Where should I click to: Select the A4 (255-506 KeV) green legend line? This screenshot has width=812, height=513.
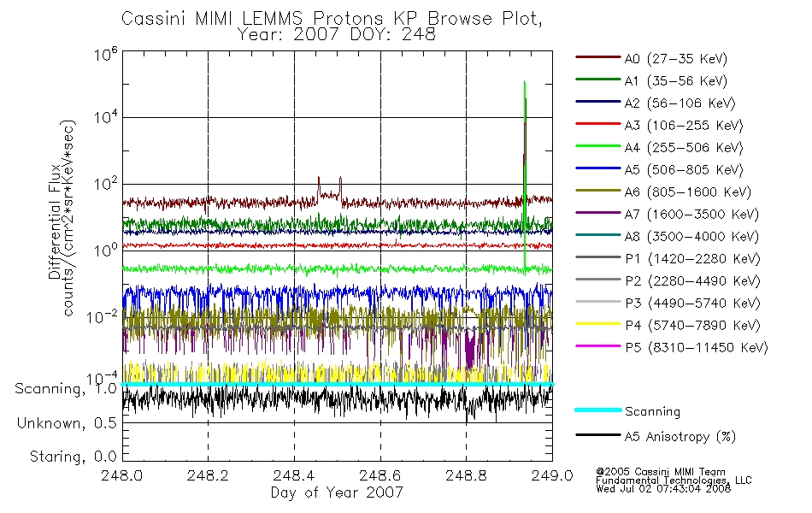(597, 146)
